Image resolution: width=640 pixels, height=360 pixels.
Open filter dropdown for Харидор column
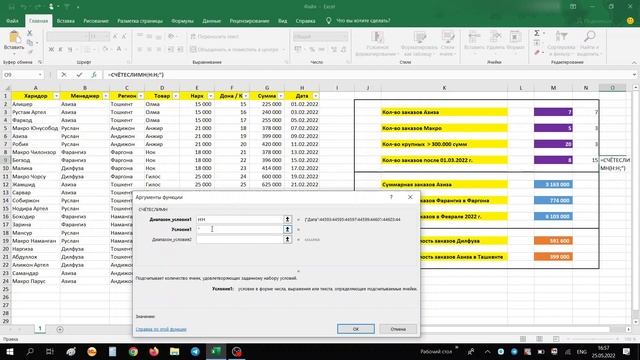click(56, 96)
